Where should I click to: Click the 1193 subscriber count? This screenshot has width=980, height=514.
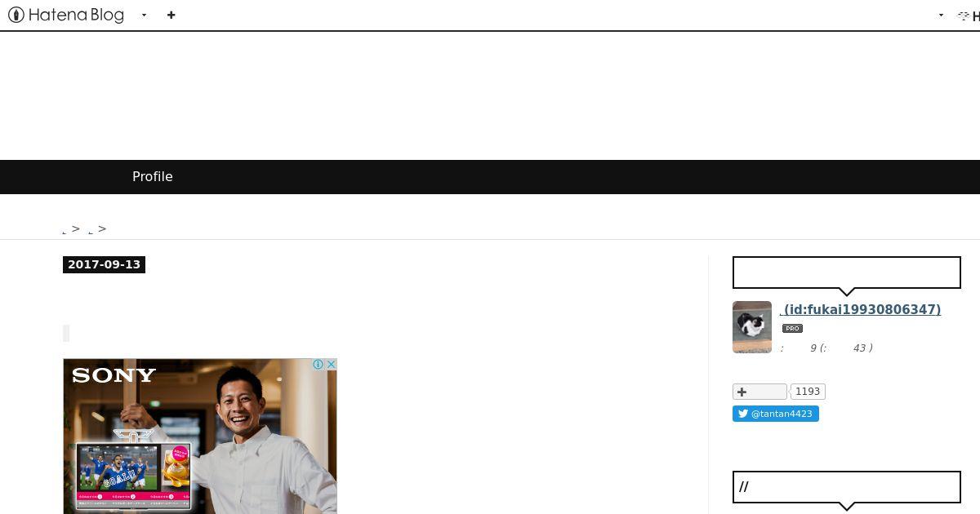[808, 392]
